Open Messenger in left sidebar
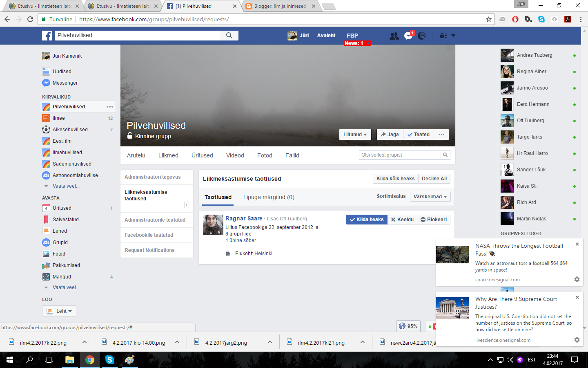The height and width of the screenshot is (368, 588). [x=65, y=83]
